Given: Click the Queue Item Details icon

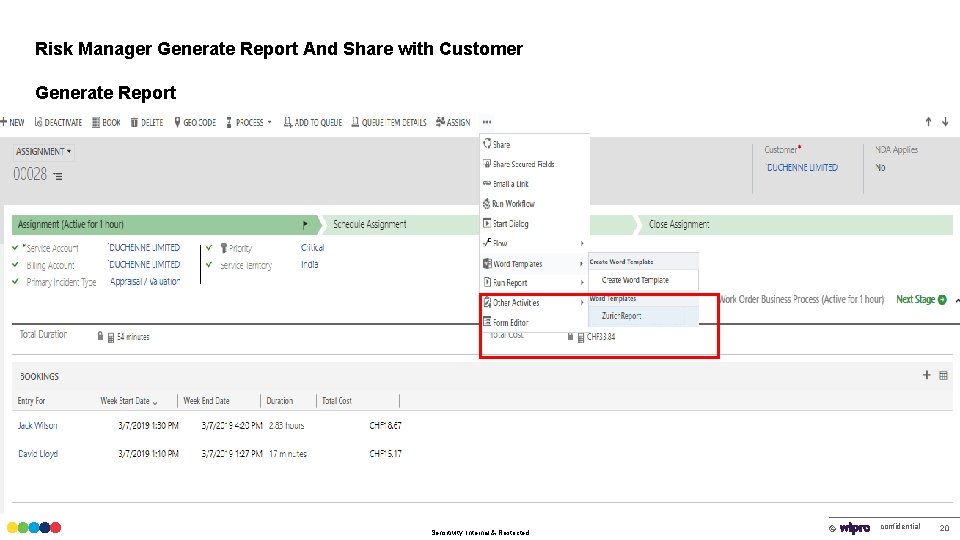Looking at the screenshot, I should (x=355, y=122).
